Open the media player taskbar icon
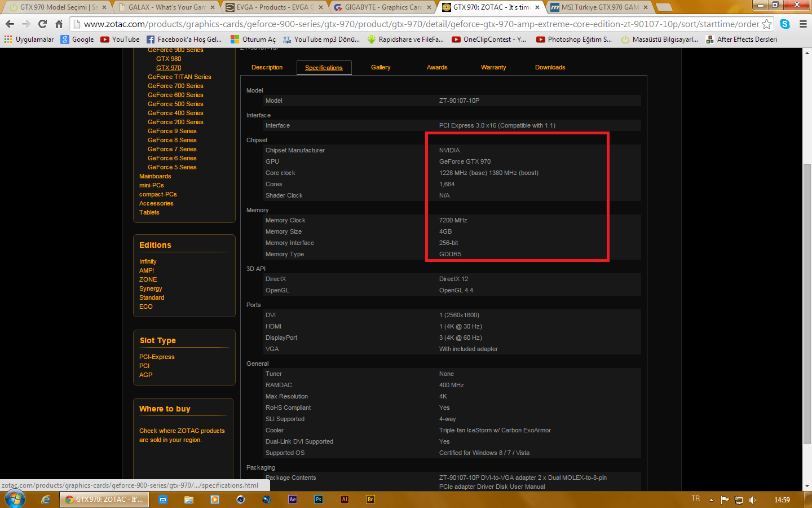The image size is (812, 508). (215, 500)
